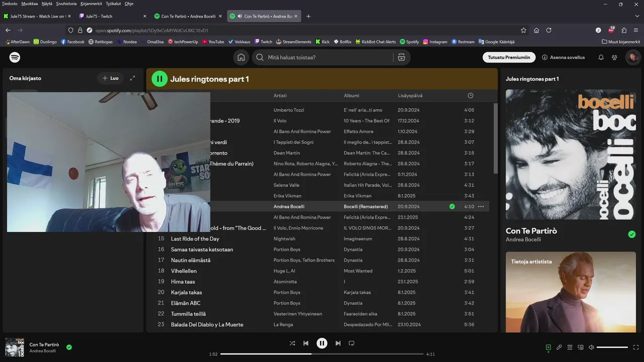This screenshot has height=362, width=644.
Task: Open the playback queue icon
Action: tap(570, 347)
